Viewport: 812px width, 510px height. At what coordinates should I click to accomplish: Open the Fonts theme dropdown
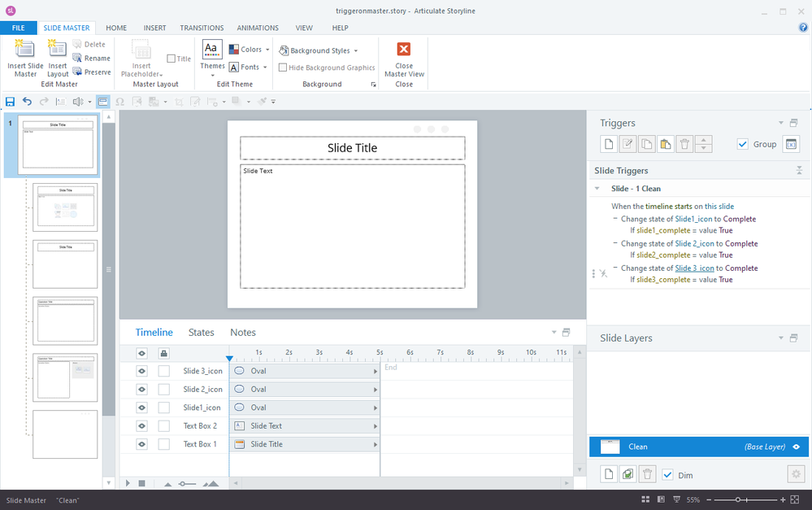(249, 68)
